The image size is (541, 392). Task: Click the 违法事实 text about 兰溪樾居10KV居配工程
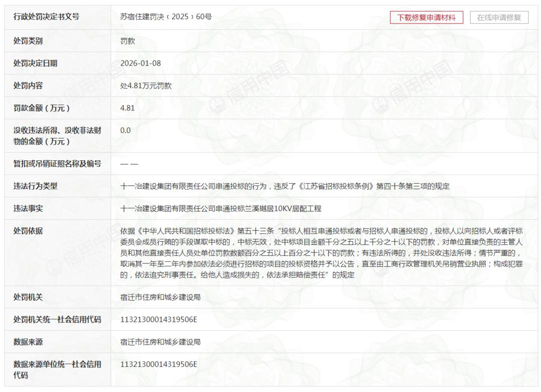221,209
